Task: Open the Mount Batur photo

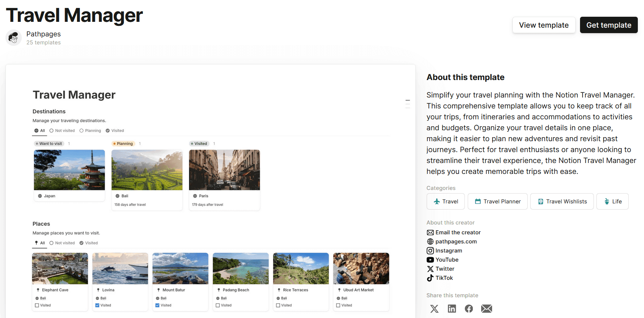Action: [181, 269]
